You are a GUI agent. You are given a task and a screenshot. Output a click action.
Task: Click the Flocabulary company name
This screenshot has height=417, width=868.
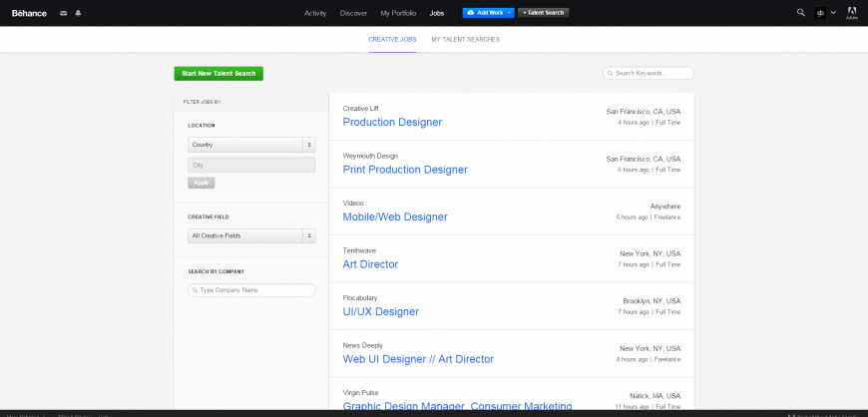click(x=360, y=298)
